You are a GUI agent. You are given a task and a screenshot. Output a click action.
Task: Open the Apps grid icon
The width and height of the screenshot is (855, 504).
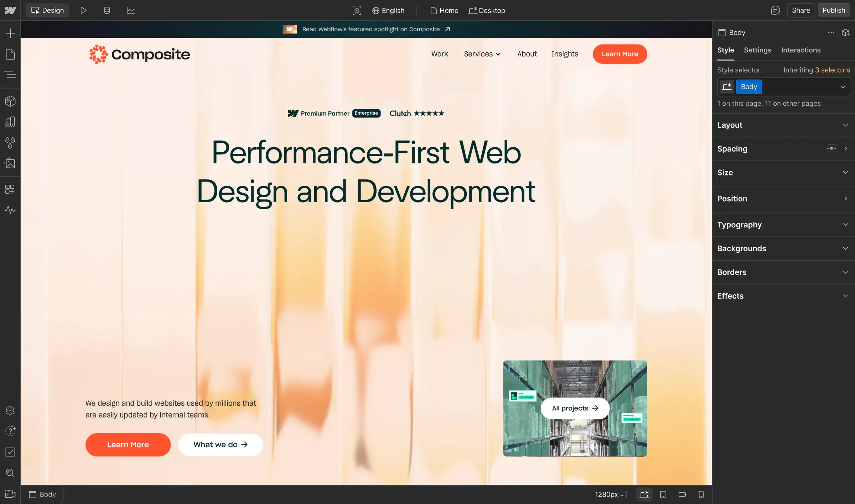pyautogui.click(x=10, y=189)
